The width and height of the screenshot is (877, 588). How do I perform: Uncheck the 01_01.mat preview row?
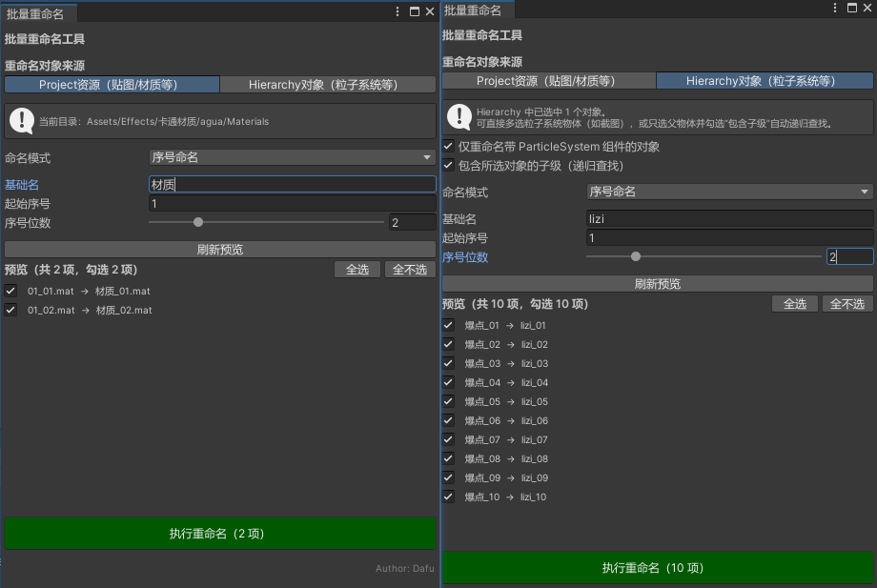point(10,291)
